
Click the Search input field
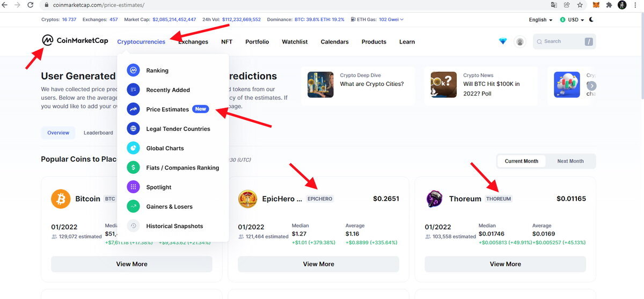click(564, 41)
